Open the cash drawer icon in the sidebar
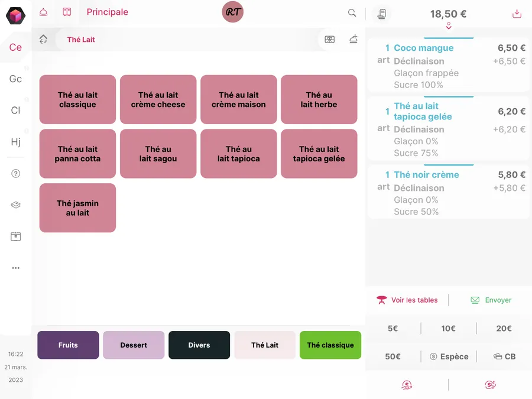Image resolution: width=532 pixels, height=399 pixels. (16, 236)
